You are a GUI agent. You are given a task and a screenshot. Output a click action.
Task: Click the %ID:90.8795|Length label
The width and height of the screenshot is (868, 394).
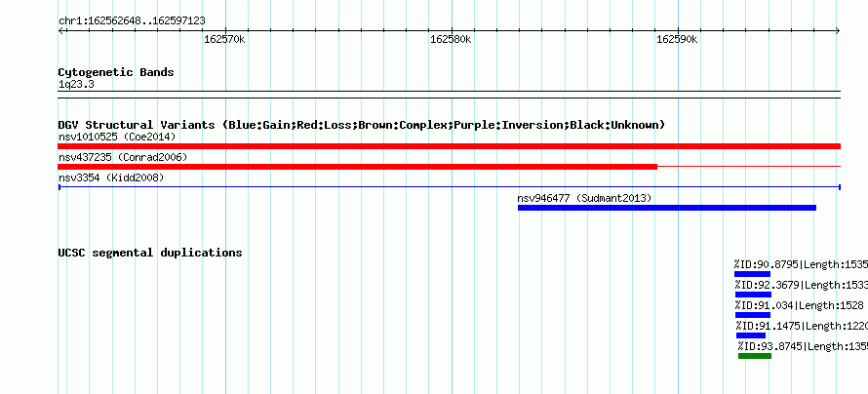[x=801, y=264]
